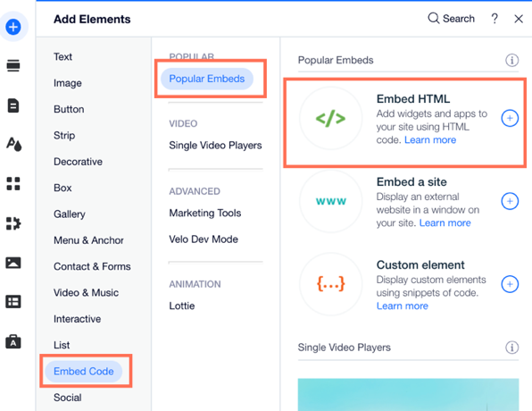Viewport: 532px width, 411px height.
Task: Open the Site Design paint drop icon
Action: (13, 144)
